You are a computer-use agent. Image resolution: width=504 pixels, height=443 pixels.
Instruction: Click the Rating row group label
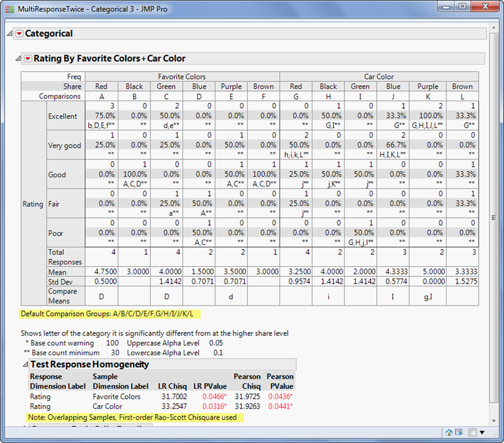(x=33, y=204)
